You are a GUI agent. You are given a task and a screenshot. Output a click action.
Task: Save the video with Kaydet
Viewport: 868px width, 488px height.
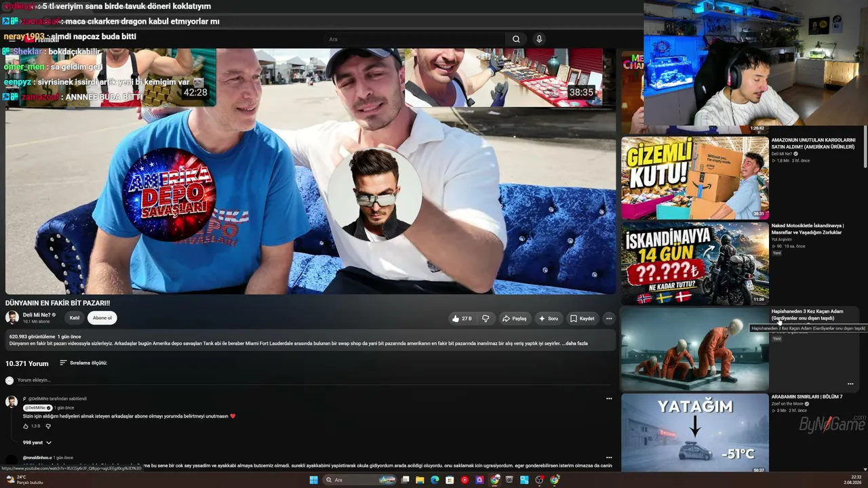pos(583,319)
